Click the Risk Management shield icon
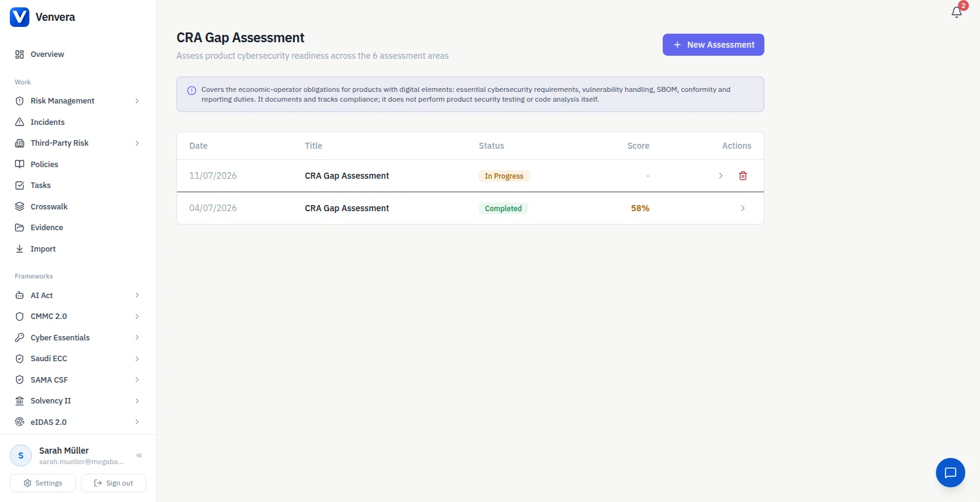The width and height of the screenshot is (980, 502). 20,101
